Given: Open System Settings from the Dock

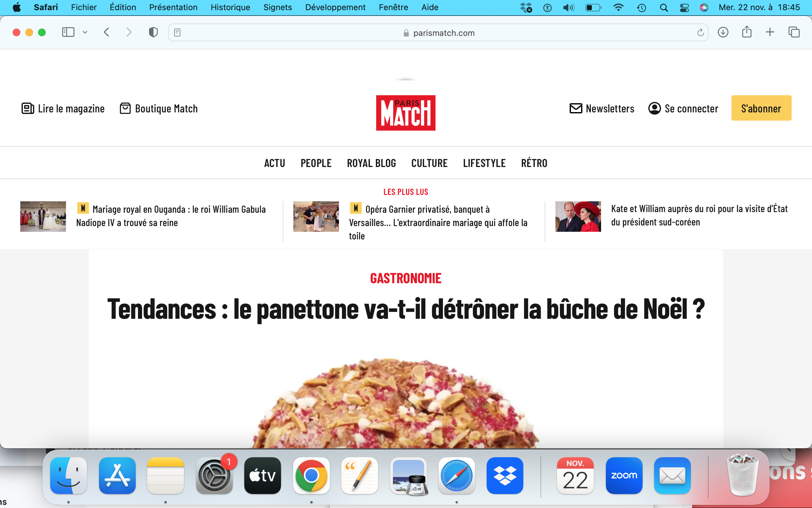Looking at the screenshot, I should (214, 475).
